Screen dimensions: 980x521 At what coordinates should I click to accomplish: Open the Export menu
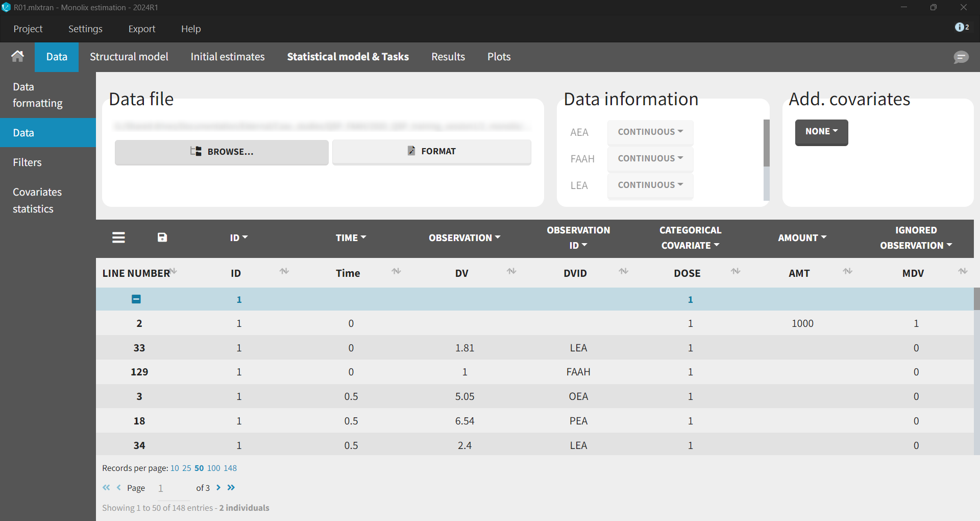click(141, 29)
